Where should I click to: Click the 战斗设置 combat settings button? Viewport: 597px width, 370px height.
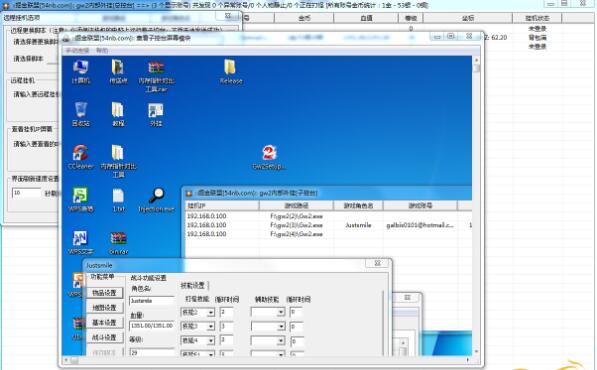point(105,338)
